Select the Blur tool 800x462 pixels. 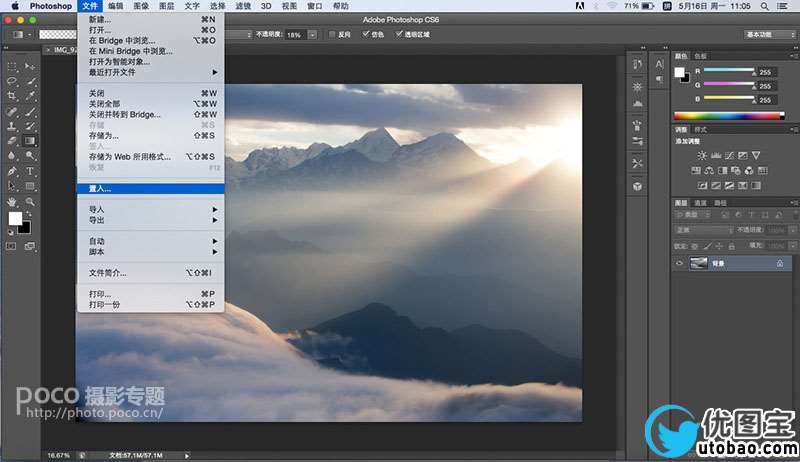click(x=12, y=156)
